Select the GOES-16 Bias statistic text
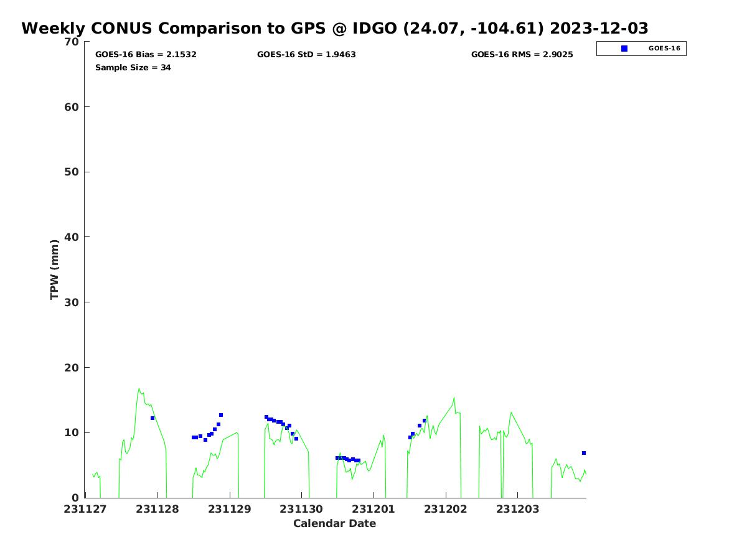This screenshot has height=560, width=747. [146, 55]
